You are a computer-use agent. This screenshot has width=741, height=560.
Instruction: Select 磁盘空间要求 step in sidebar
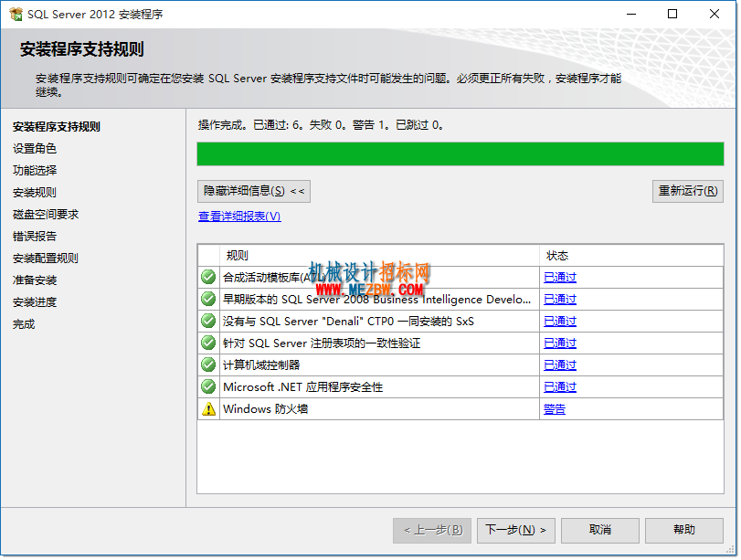tap(46, 214)
